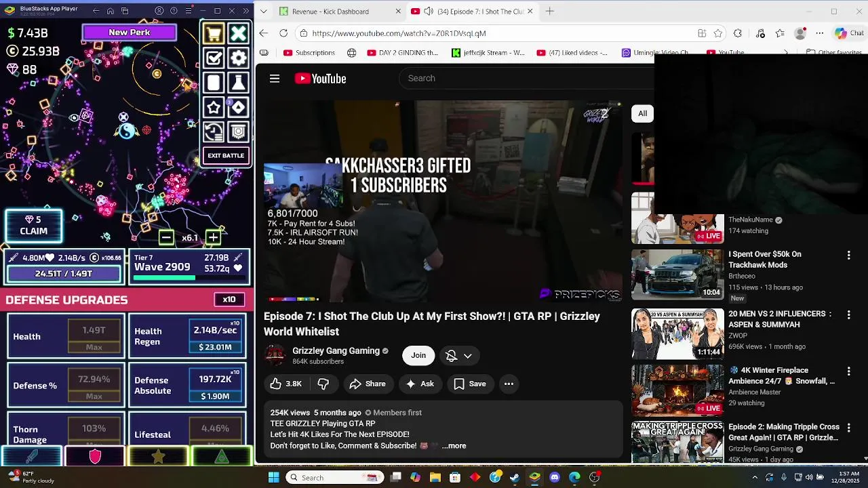Open BlueStacks recent apps icon
Viewport: 868px width, 488px height.
point(125,11)
